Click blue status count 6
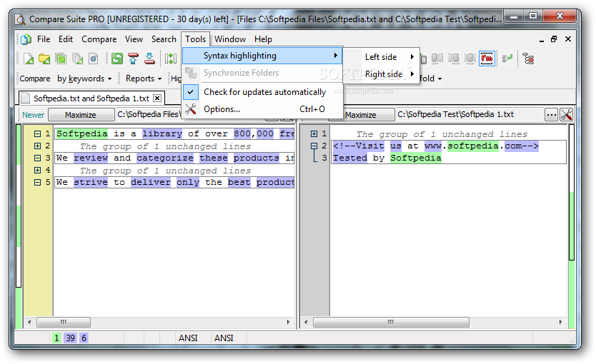Screen dimensions: 596x364 pyautogui.click(x=84, y=338)
